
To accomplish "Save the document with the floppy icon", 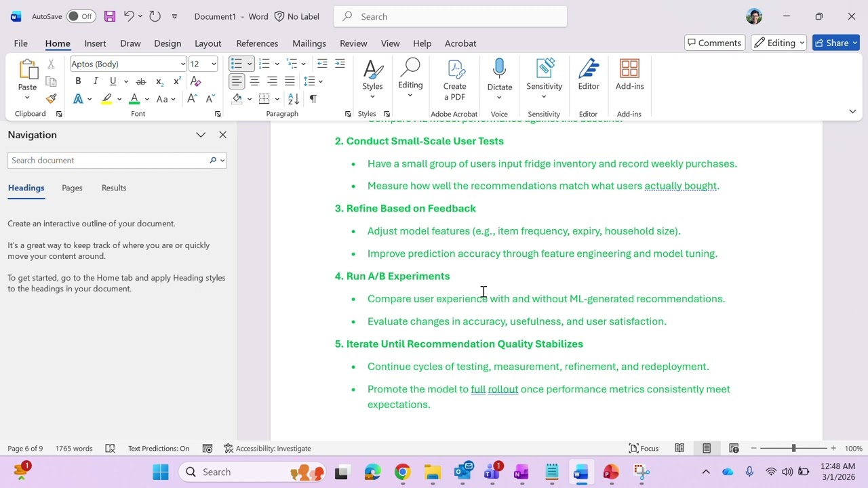I will (109, 16).
